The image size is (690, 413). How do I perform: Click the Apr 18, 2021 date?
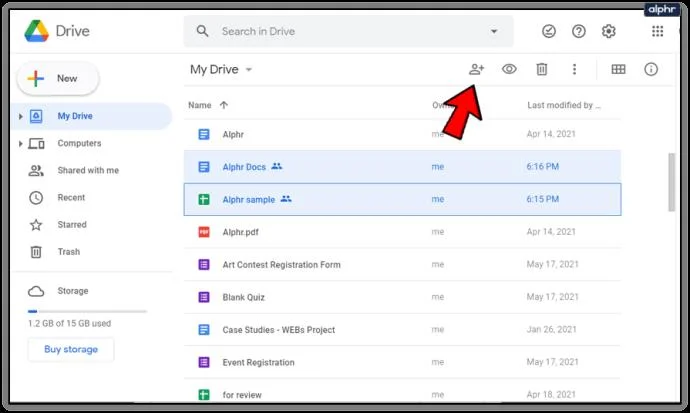coord(551,395)
